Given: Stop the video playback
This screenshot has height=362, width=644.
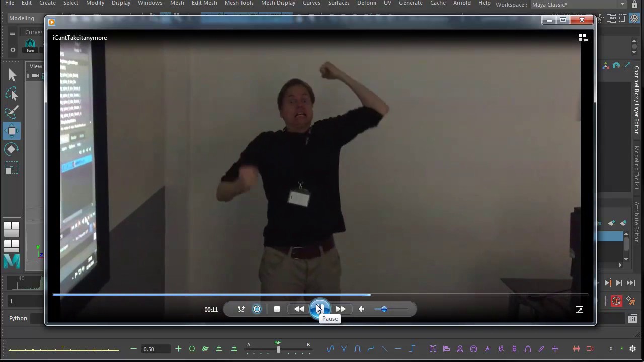Looking at the screenshot, I should click(277, 309).
